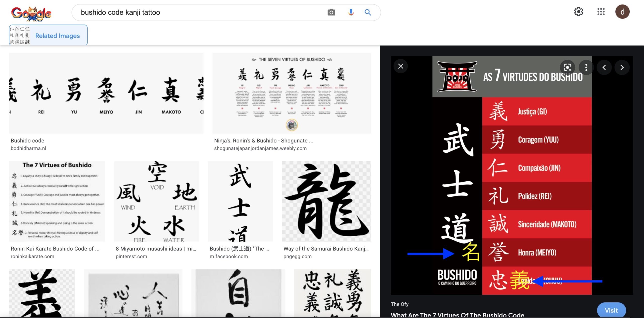
Task: Click the search query input field
Action: pos(199,12)
